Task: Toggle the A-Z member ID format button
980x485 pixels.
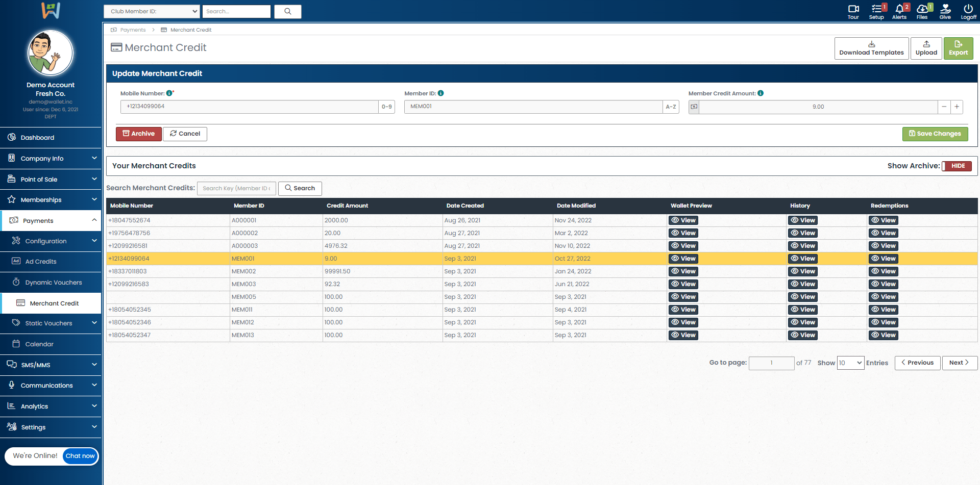Action: click(671, 107)
